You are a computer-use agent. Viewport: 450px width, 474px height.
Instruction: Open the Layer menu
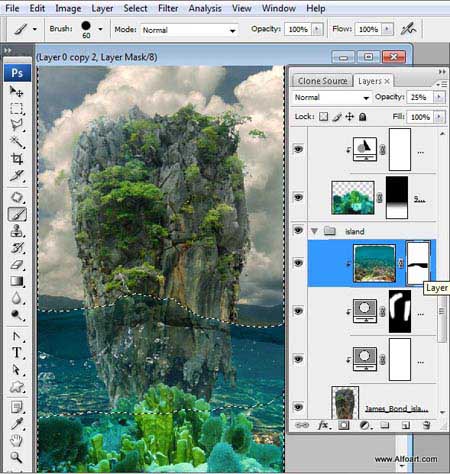pyautogui.click(x=102, y=8)
